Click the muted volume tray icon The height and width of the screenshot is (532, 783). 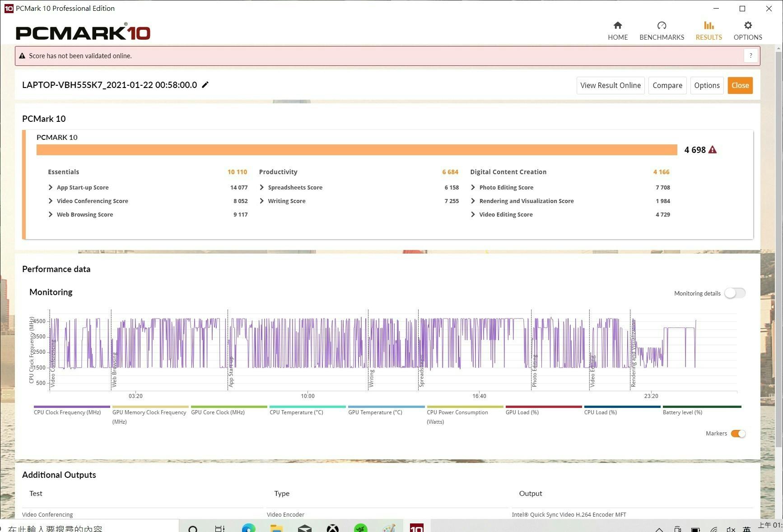click(x=731, y=529)
